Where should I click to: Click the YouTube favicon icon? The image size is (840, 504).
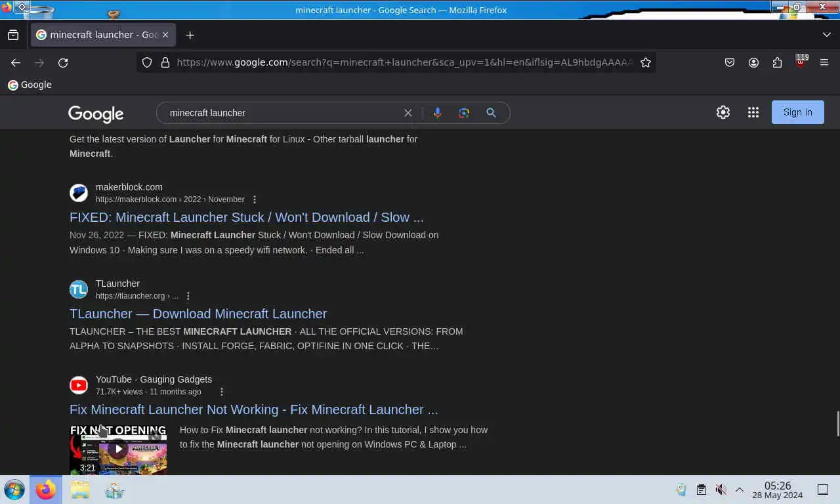[x=79, y=385]
